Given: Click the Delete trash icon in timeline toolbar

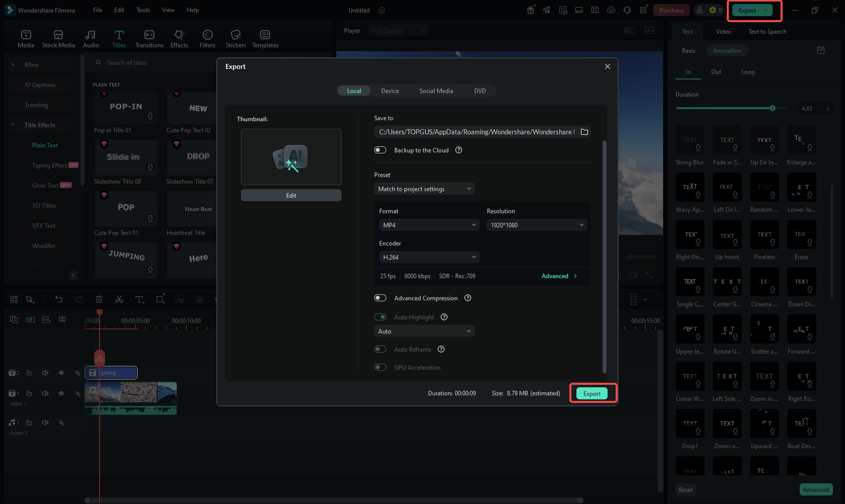Looking at the screenshot, I should pos(99,299).
